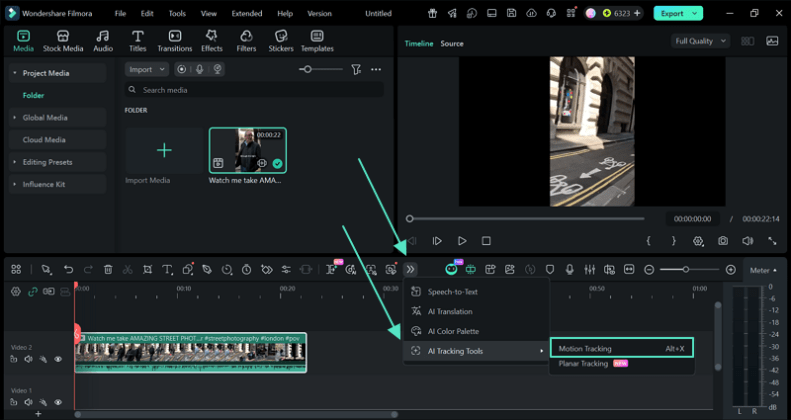791x420 pixels.
Task: Open the Audio tab
Action: tap(103, 41)
